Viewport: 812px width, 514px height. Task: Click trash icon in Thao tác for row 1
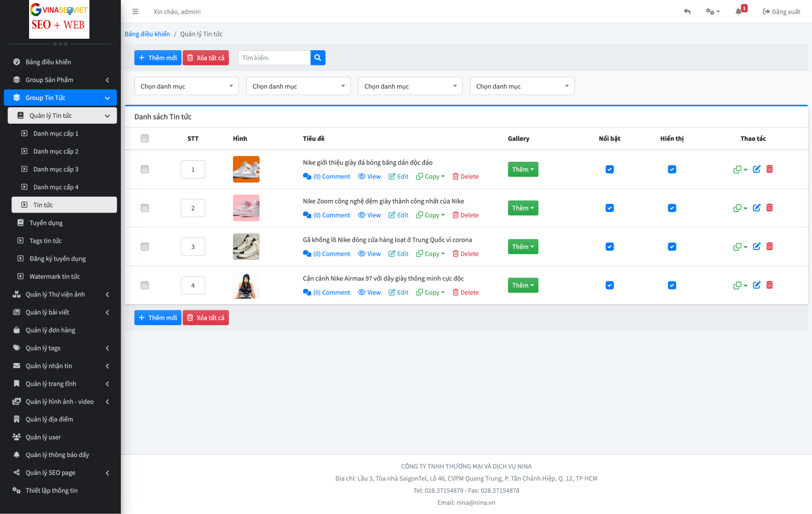pos(770,169)
